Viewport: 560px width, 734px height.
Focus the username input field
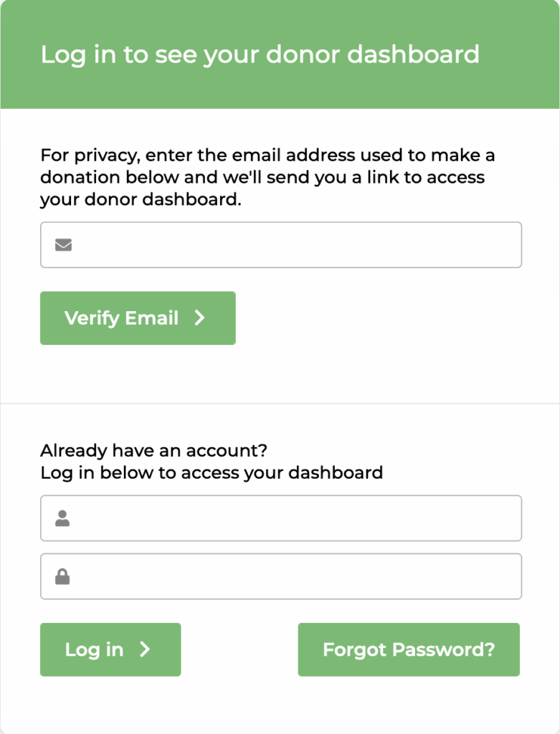coord(287,518)
